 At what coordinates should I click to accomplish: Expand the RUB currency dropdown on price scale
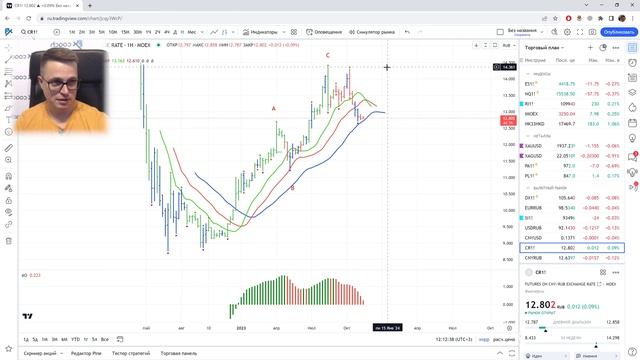click(509, 45)
